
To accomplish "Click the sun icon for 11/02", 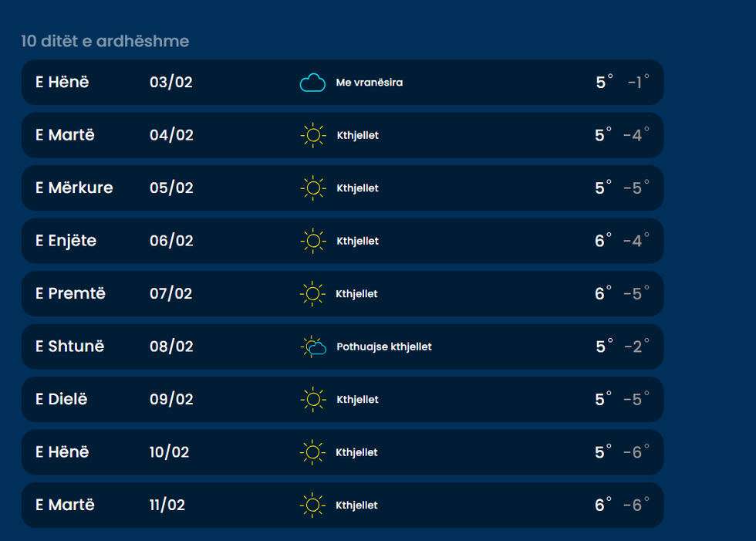I will point(312,505).
